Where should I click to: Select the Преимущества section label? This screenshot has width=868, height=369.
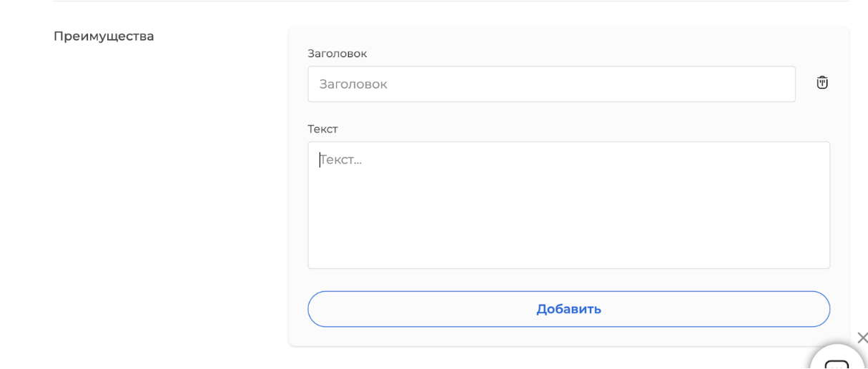pos(104,36)
